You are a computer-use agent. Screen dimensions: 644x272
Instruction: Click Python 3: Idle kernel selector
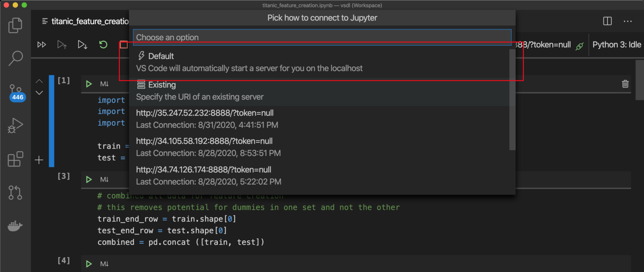tap(617, 45)
